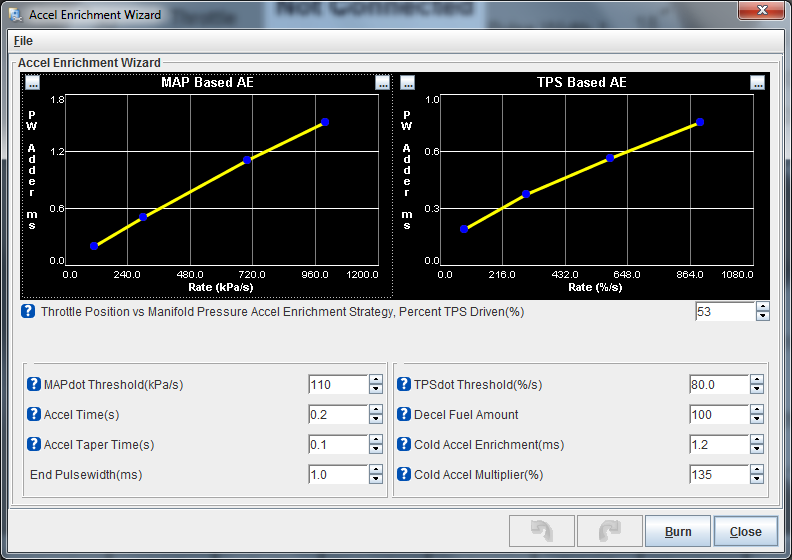Select last blue point on TPS curve
Screen dimensions: 792x560
[700, 122]
